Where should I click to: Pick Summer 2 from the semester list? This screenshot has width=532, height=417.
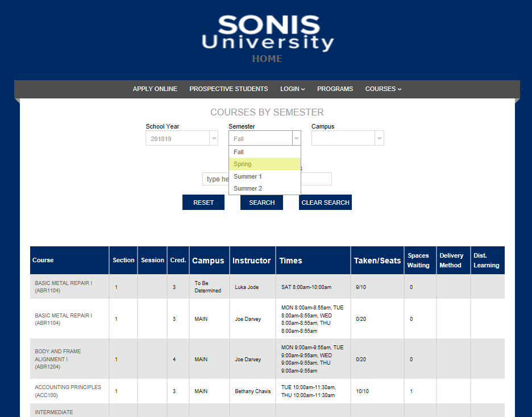coord(264,188)
